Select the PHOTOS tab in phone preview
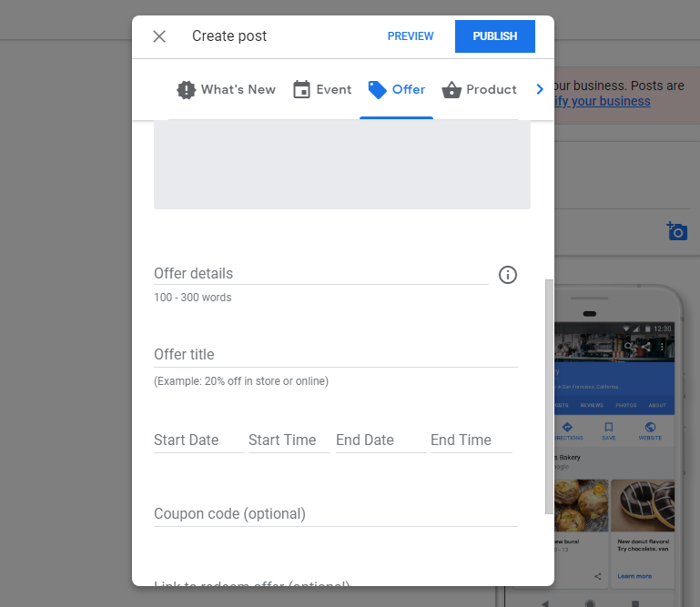Screen dimensions: 700x607 point(626,405)
